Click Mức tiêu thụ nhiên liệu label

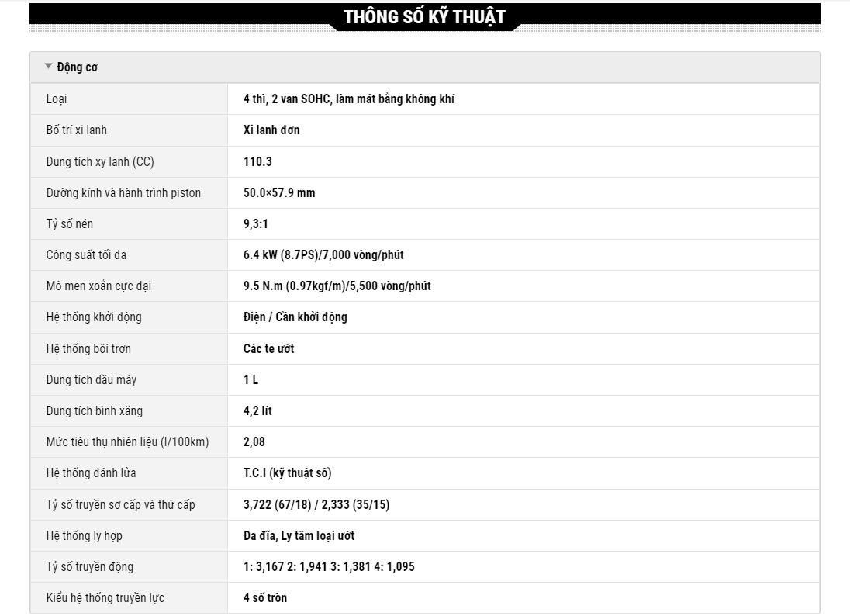127,442
